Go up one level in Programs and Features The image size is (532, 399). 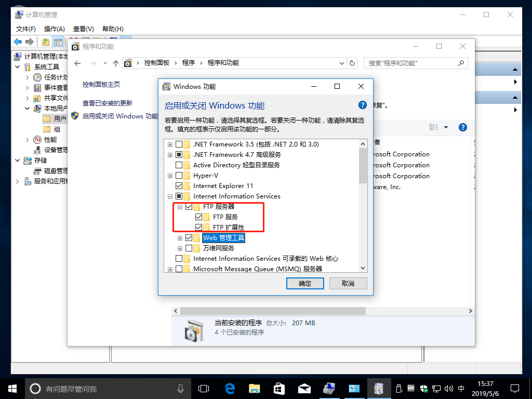point(116,63)
